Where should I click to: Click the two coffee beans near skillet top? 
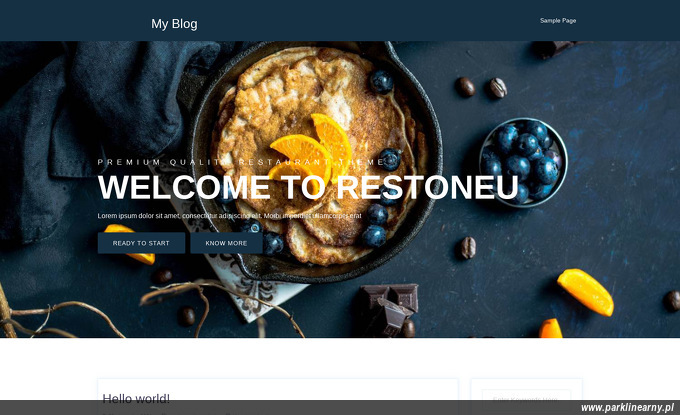pyautogui.click(x=481, y=87)
